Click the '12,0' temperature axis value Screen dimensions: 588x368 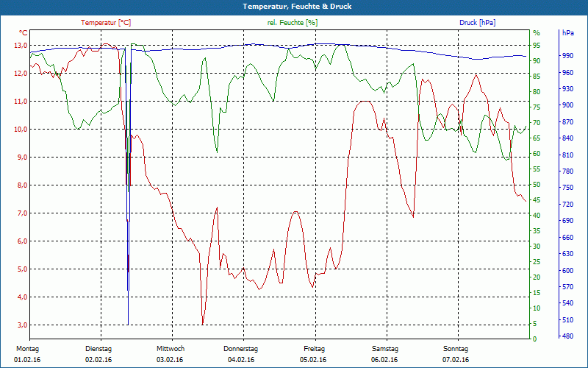(21, 74)
